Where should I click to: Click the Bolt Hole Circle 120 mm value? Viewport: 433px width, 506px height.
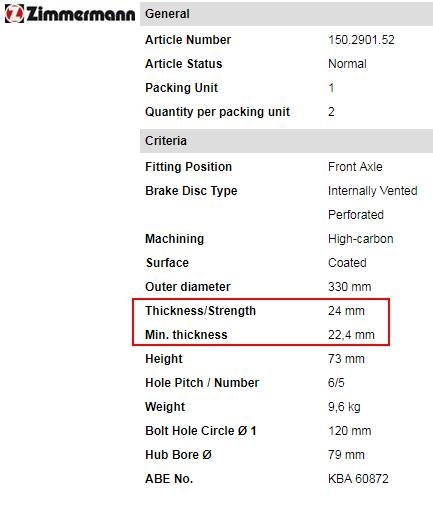pos(349,431)
